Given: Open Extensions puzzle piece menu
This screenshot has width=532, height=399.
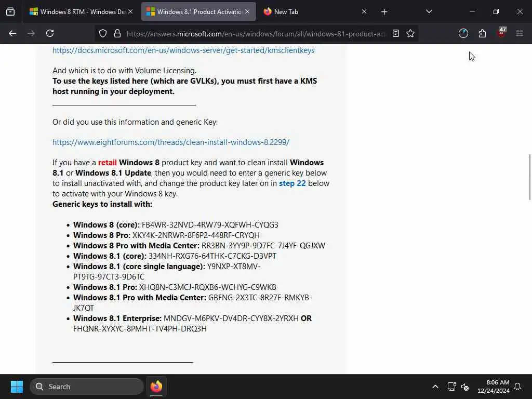Looking at the screenshot, I should pyautogui.click(x=482, y=33).
